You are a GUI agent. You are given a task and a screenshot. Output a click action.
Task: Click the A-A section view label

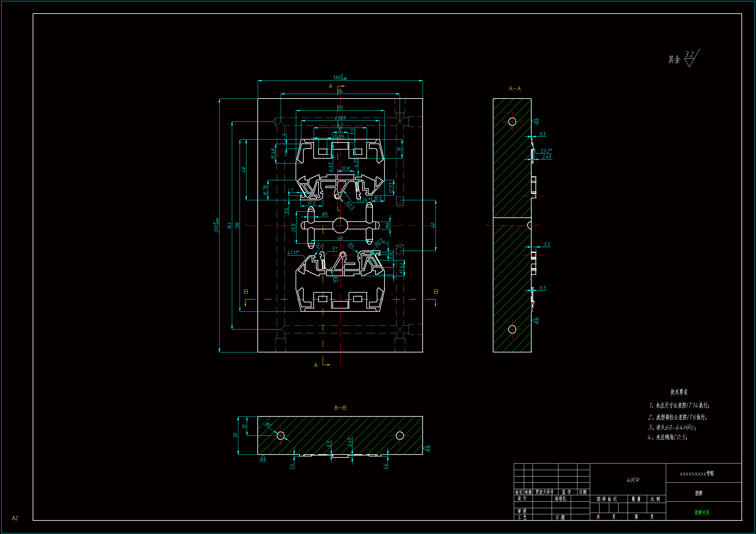point(515,89)
